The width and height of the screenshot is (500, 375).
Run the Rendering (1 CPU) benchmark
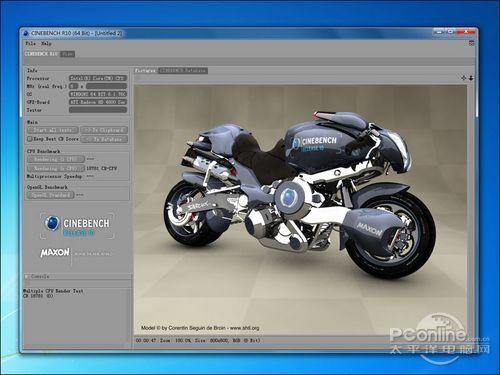click(x=56, y=159)
